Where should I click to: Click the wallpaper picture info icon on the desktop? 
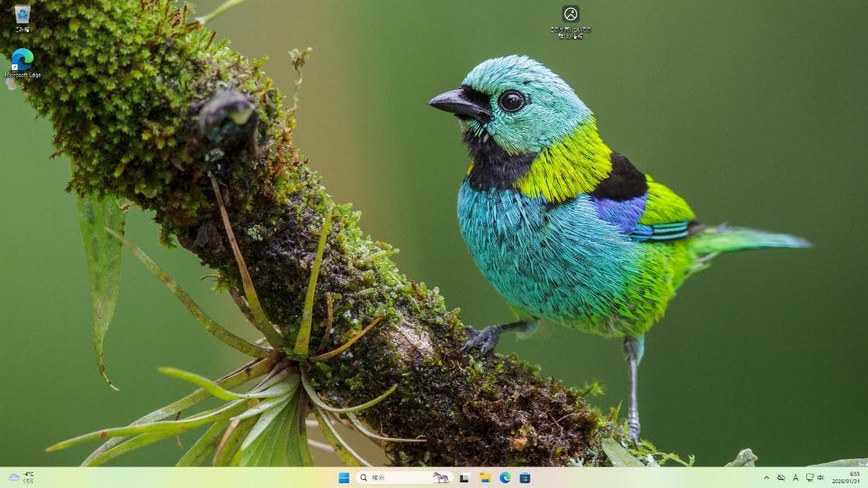tap(571, 14)
